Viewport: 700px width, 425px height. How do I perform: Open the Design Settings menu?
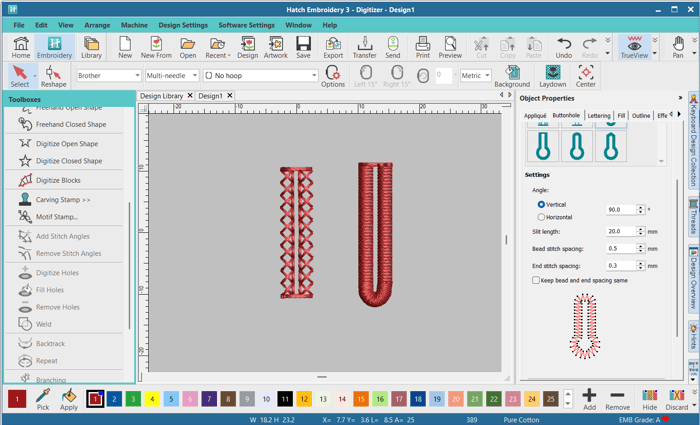[183, 24]
